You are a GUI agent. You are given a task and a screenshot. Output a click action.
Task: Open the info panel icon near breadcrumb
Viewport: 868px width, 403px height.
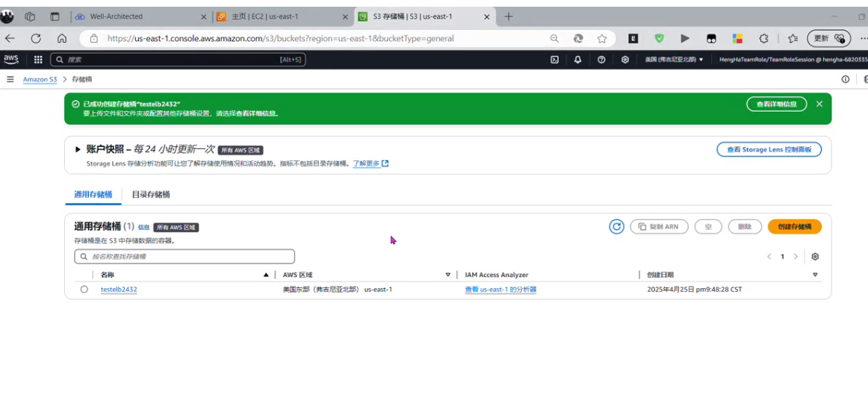pos(846,80)
